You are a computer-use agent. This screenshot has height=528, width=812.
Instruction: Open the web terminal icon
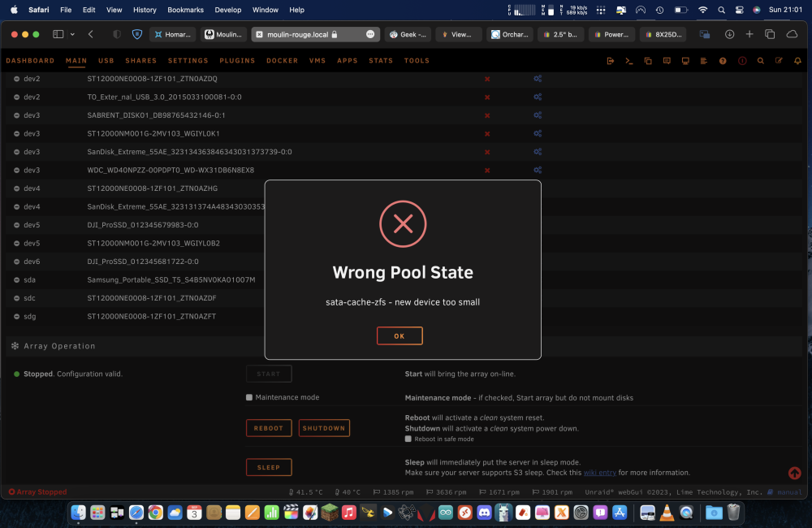point(629,61)
